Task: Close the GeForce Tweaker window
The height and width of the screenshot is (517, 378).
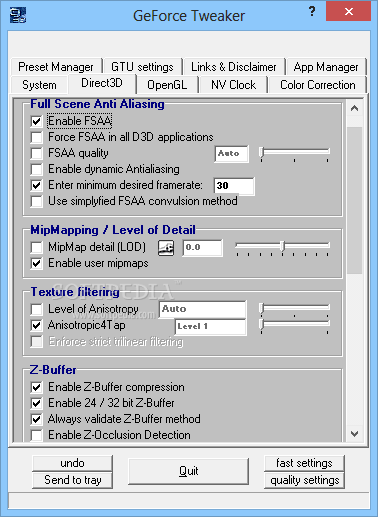Action: coord(348,11)
